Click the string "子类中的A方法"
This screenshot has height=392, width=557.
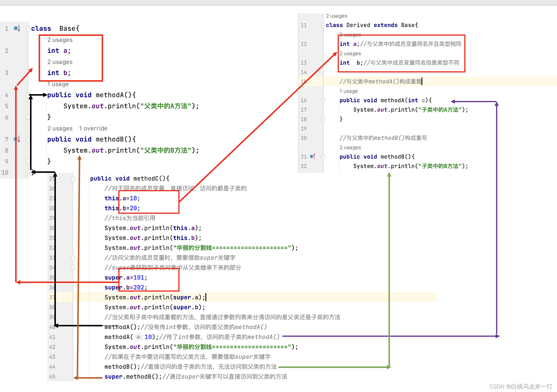[440, 110]
